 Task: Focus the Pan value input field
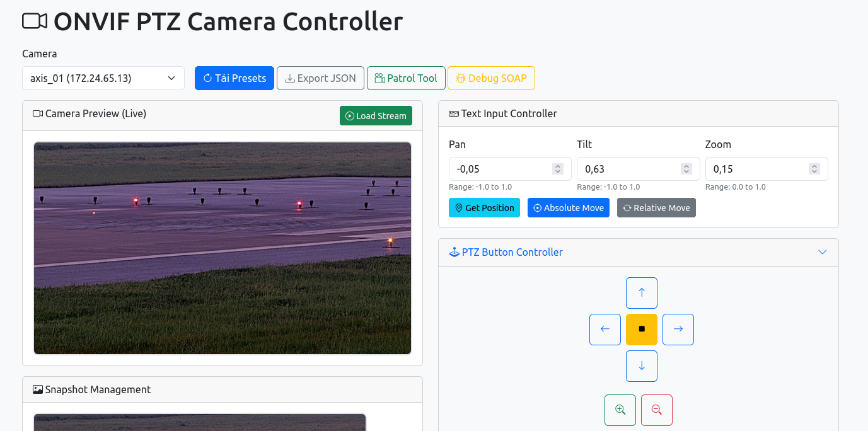click(x=510, y=169)
